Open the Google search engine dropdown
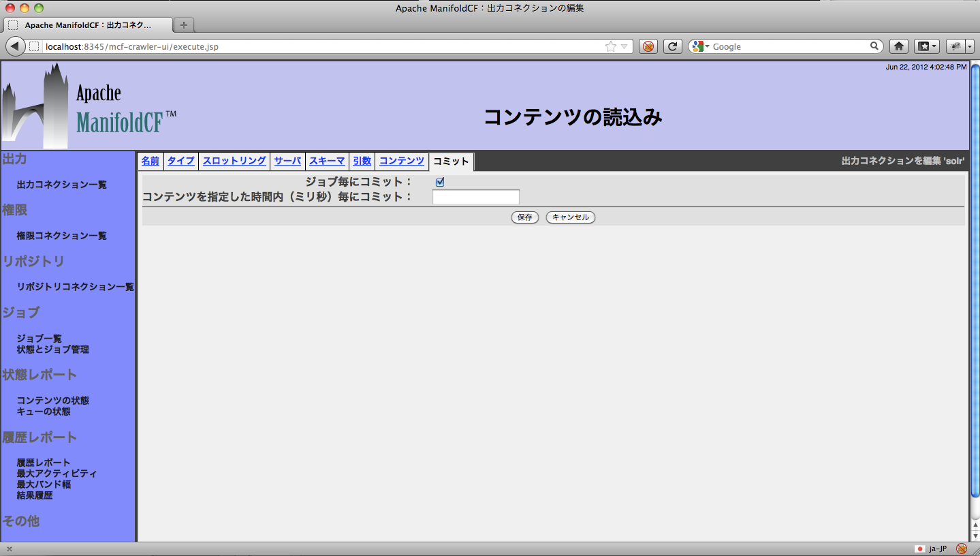 coord(699,46)
